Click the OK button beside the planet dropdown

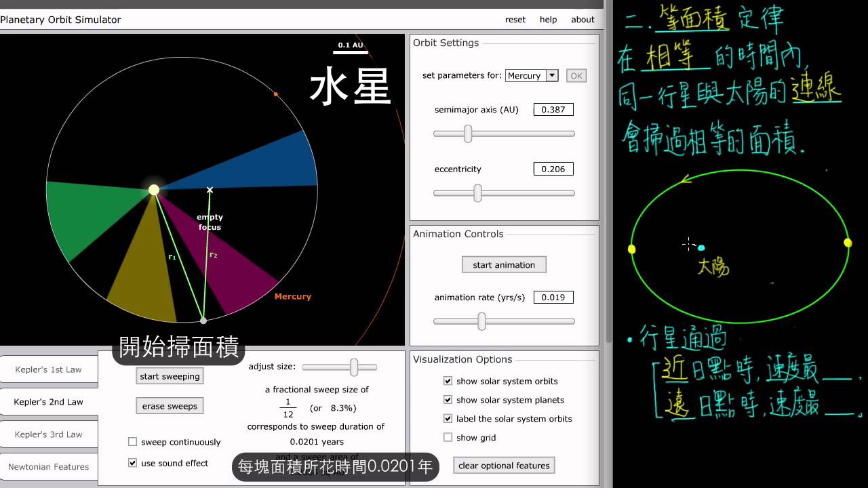coord(576,76)
